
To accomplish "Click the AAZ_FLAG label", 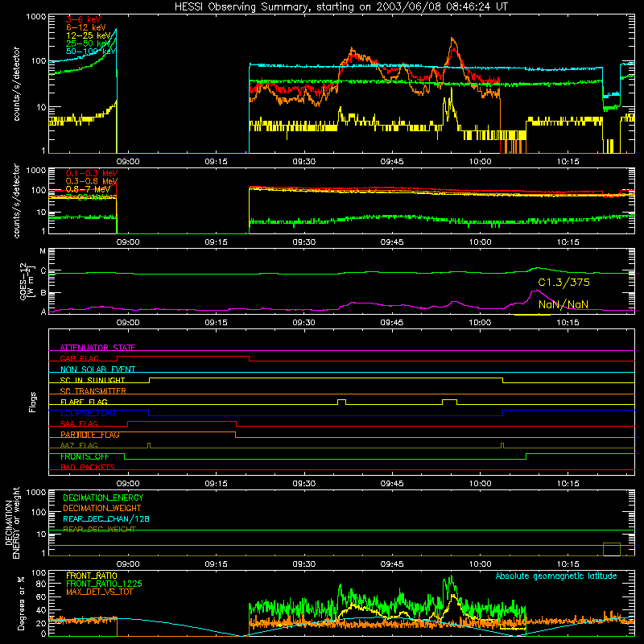I will (79, 445).
